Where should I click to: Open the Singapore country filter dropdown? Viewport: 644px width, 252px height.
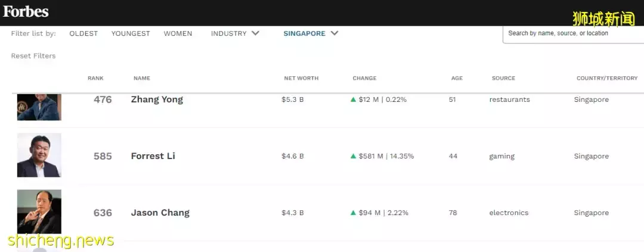click(x=305, y=33)
